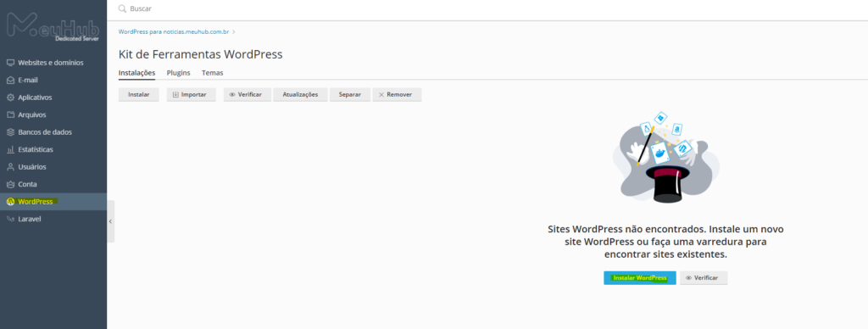The height and width of the screenshot is (329, 868).
Task: Click the Separar button
Action: pos(350,95)
